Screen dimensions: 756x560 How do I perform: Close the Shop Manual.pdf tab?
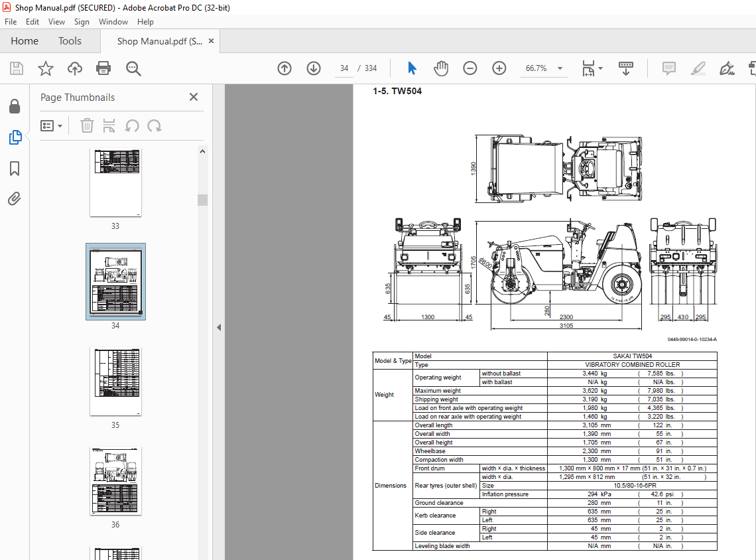click(211, 41)
